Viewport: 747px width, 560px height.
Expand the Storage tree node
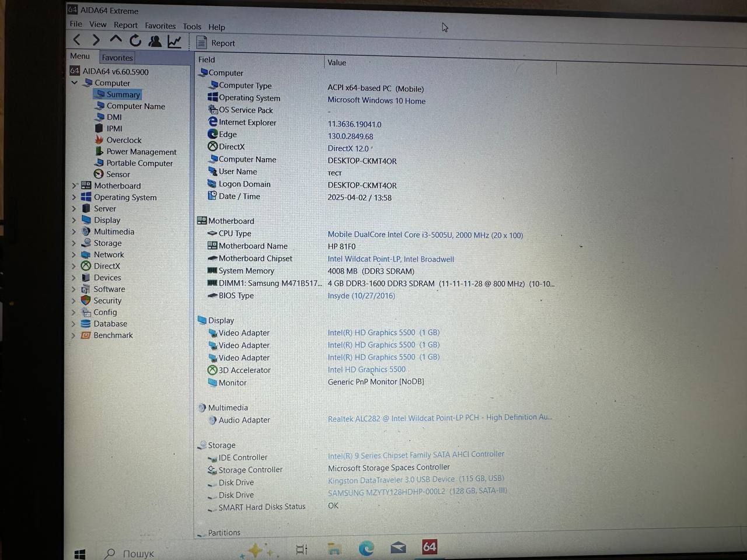tap(74, 243)
